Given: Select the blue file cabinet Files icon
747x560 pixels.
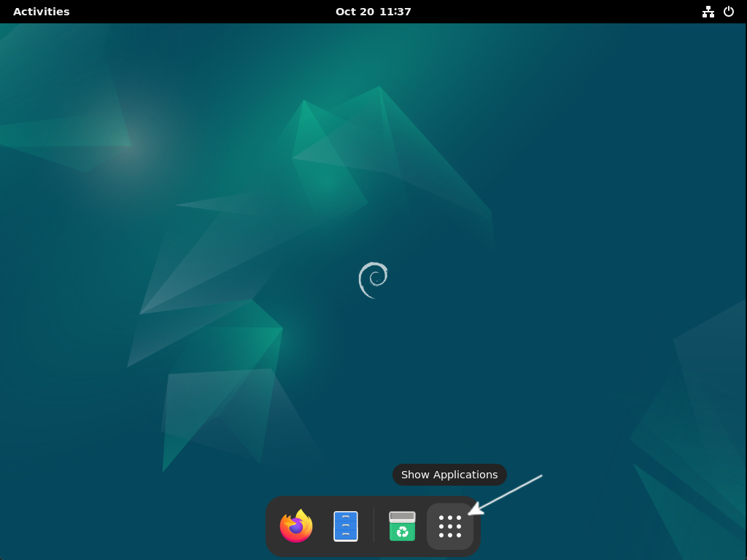Looking at the screenshot, I should click(345, 525).
